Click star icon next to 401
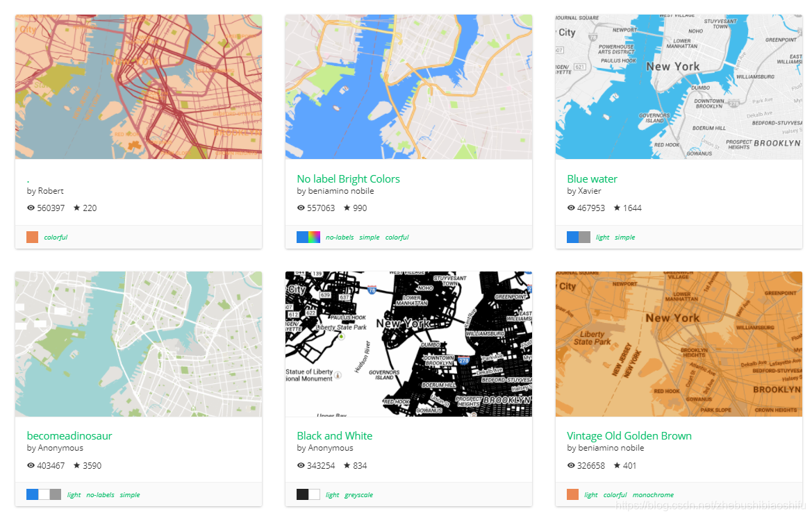 coord(618,465)
